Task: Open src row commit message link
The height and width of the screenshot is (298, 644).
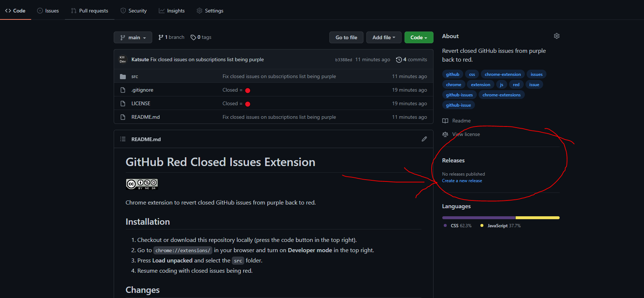Action: tap(279, 76)
